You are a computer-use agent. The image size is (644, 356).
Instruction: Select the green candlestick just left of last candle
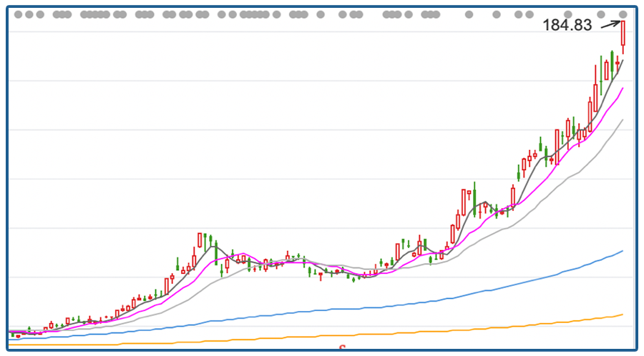point(613,63)
